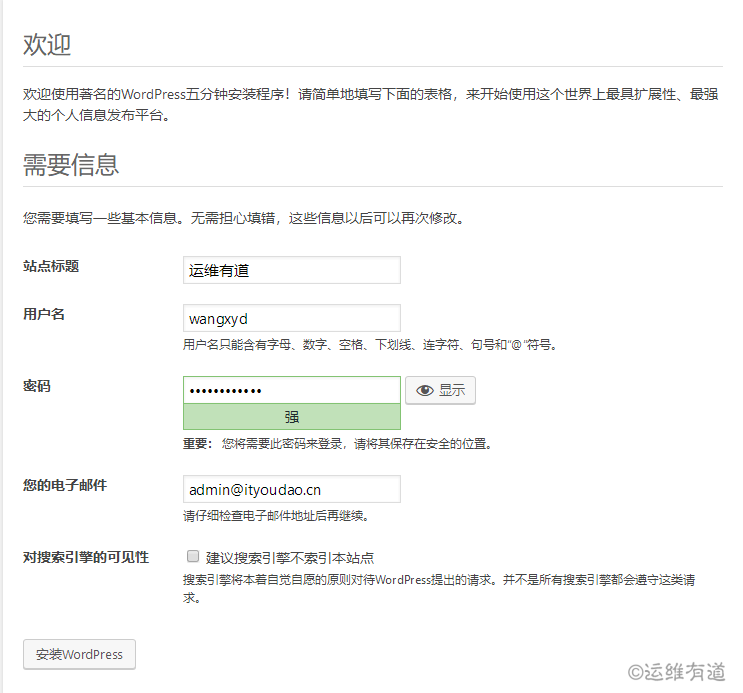Focus the 站点标题 field containing 运维有道
This screenshot has width=743, height=693.
[x=291, y=270]
